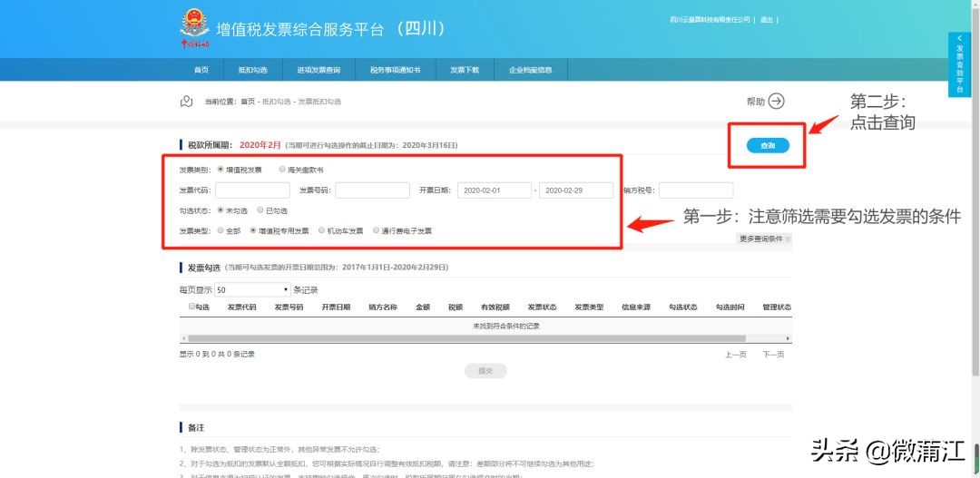Click the 勾选时间 column header
The image size is (980, 478).
pyautogui.click(x=730, y=307)
